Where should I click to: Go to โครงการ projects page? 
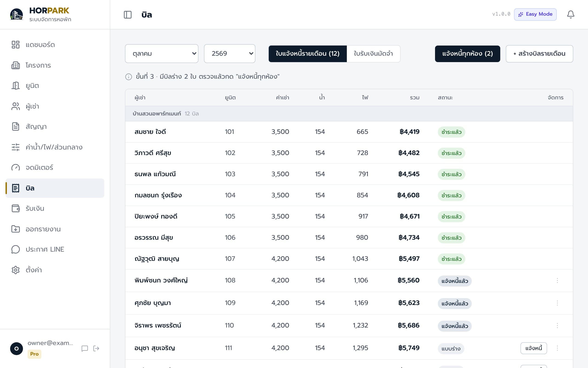point(55,65)
